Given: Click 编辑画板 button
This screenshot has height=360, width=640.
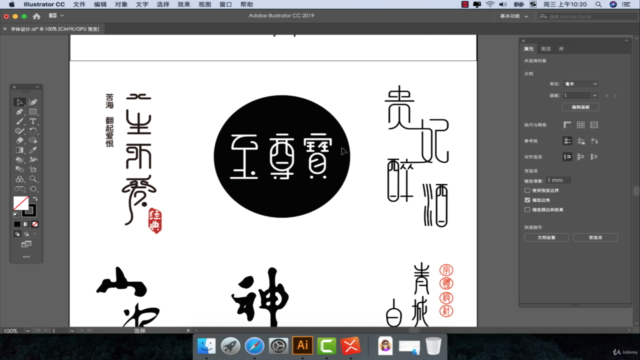Looking at the screenshot, I should [x=580, y=107].
